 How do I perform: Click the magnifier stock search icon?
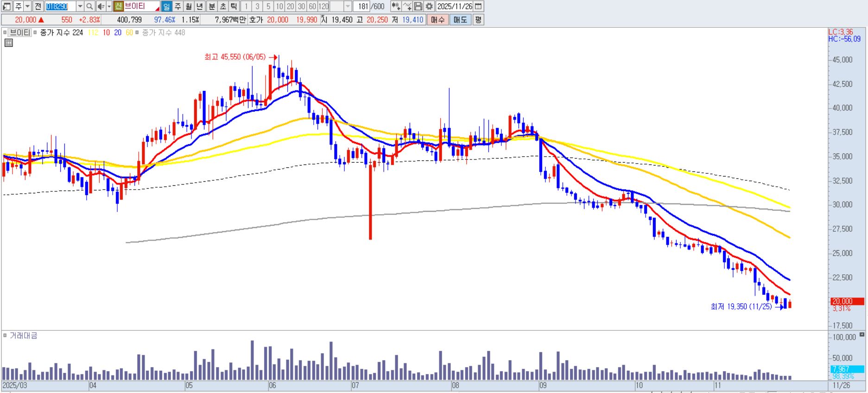pyautogui.click(x=90, y=6)
